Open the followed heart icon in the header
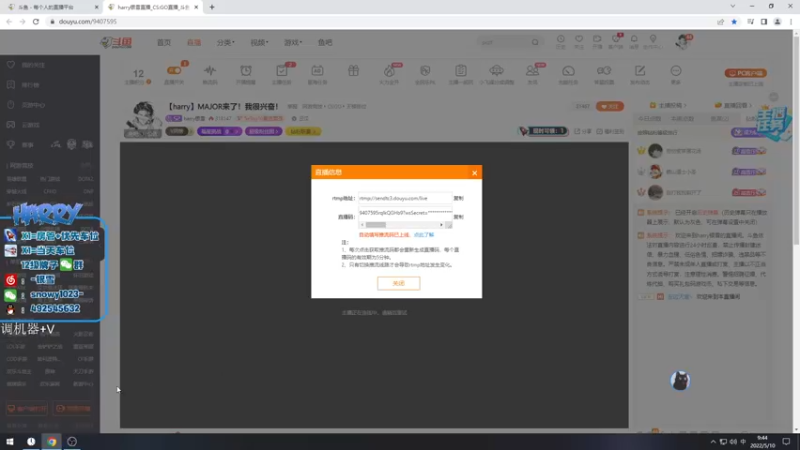The image size is (800, 450). (x=579, y=41)
